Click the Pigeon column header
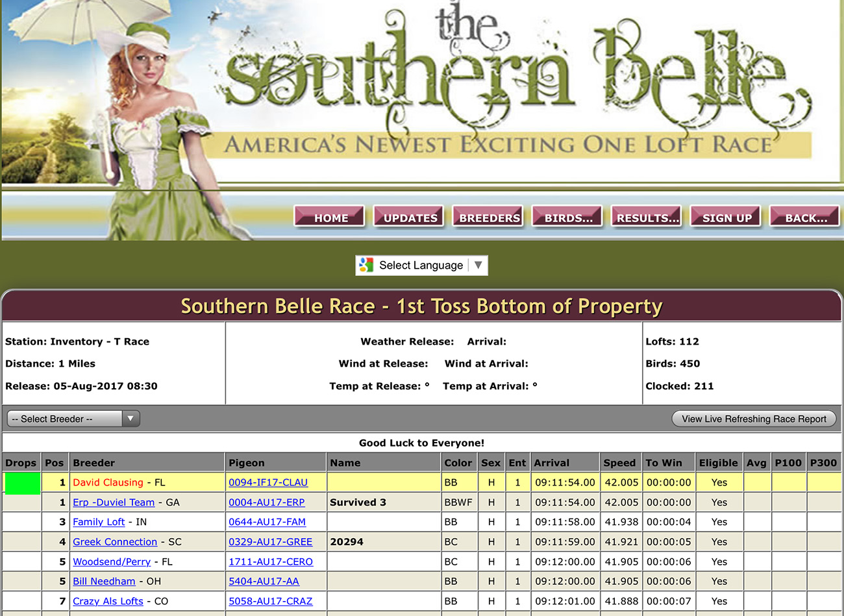The height and width of the screenshot is (616, 844). click(275, 463)
